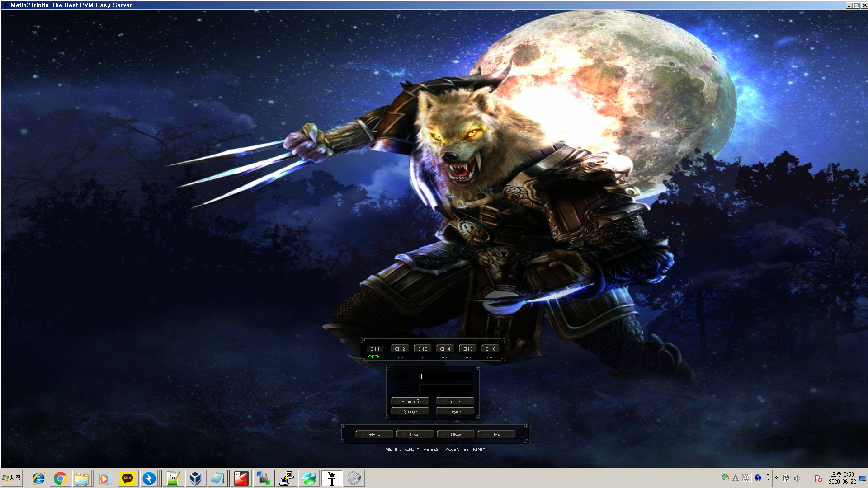The width and height of the screenshot is (868, 488).
Task: Launch Internet Explorer from the taskbar
Action: click(38, 479)
